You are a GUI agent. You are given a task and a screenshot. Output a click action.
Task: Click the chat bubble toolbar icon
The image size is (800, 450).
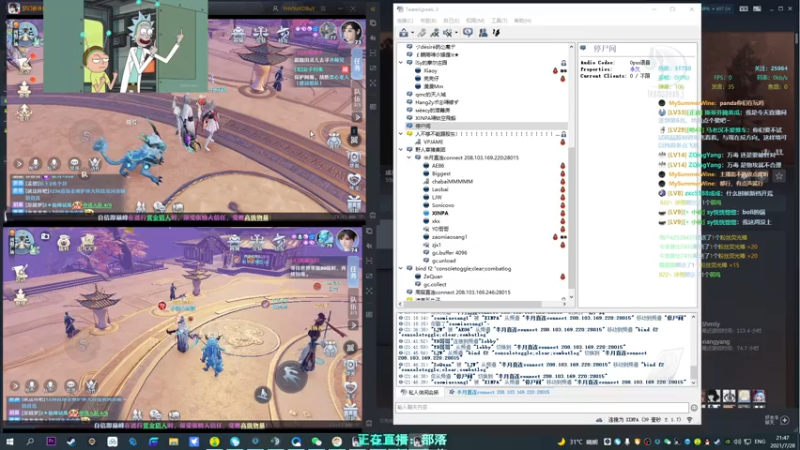(468, 33)
